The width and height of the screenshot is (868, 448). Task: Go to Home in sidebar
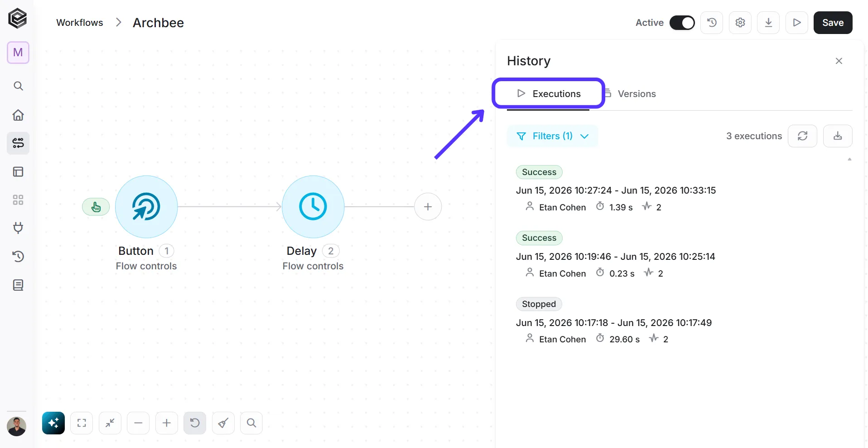[18, 115]
